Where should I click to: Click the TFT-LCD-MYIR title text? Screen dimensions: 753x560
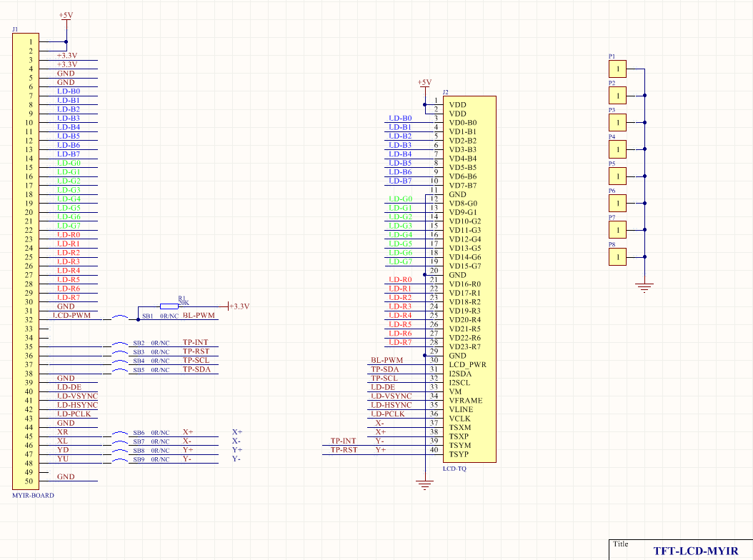pos(697,551)
